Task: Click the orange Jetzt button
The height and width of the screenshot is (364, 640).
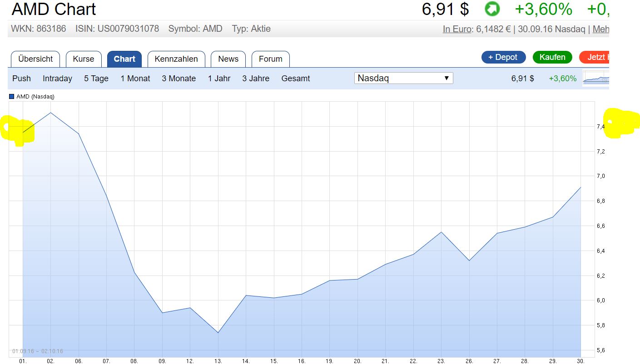Action: click(x=594, y=57)
